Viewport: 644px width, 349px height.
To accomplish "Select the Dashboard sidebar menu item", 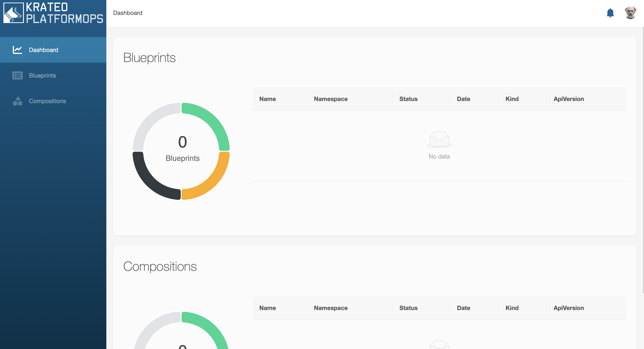I will pos(43,50).
